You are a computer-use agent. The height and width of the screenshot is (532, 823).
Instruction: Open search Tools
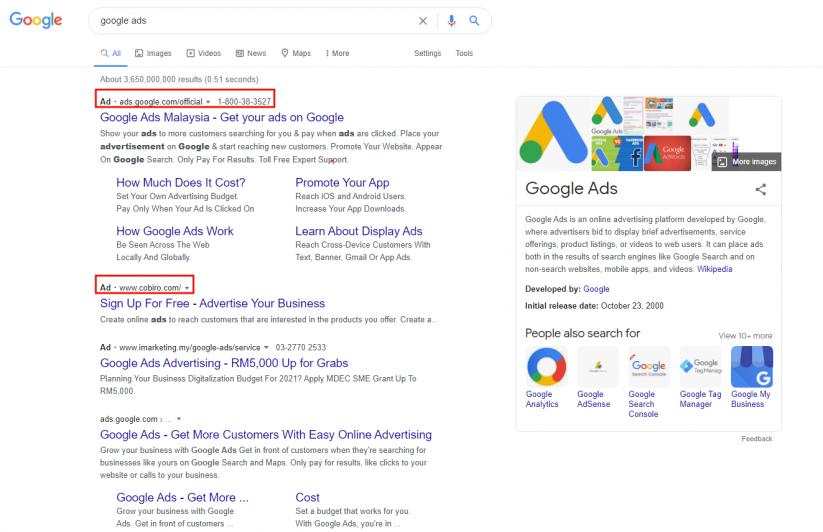pyautogui.click(x=464, y=54)
